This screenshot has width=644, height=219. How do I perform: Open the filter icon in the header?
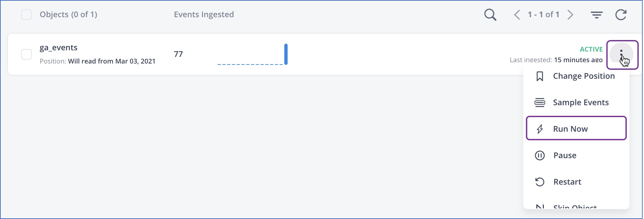pos(596,15)
